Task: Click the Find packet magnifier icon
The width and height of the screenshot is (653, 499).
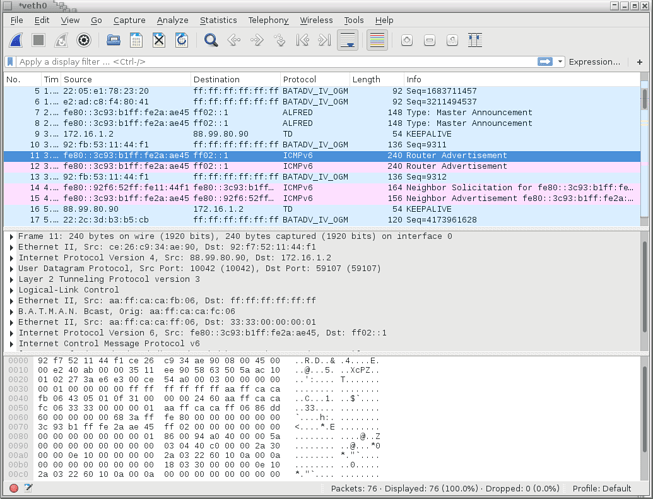Action: 211,40
